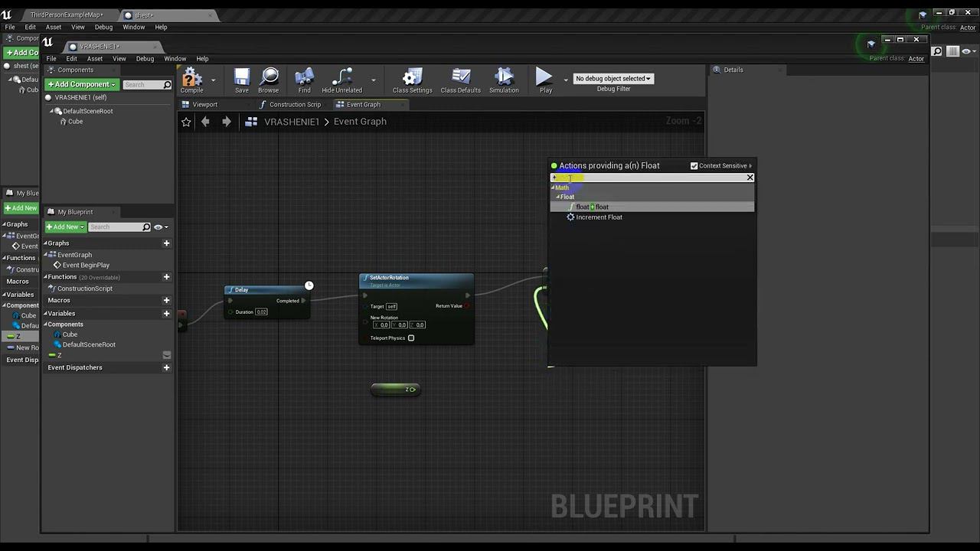Open My Blueprint view options eye
This screenshot has height=551, width=980.
(160, 227)
